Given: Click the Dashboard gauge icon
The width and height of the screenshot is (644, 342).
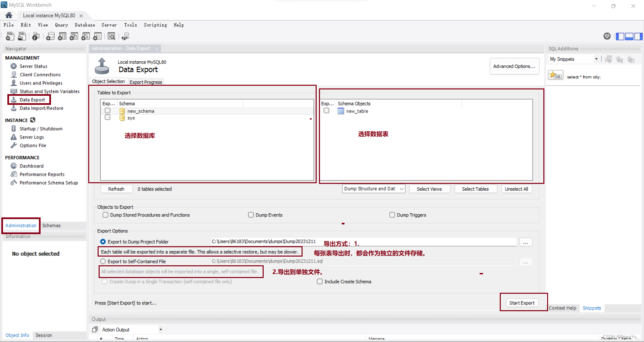Looking at the screenshot, I should pyautogui.click(x=14, y=166).
